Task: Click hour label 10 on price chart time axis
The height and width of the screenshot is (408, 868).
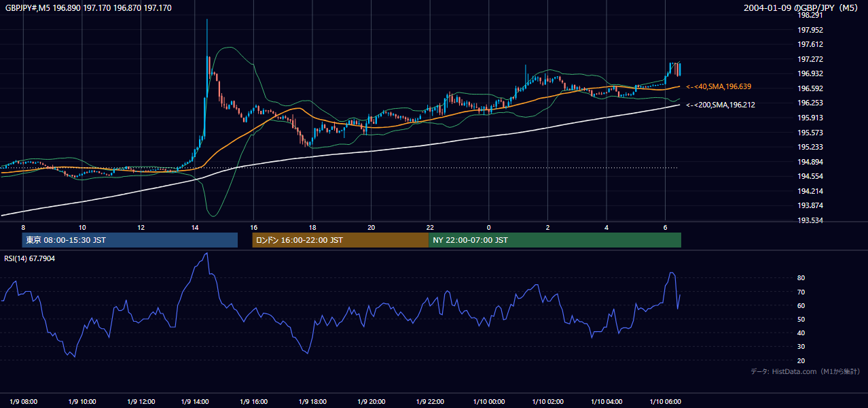Action: point(82,227)
